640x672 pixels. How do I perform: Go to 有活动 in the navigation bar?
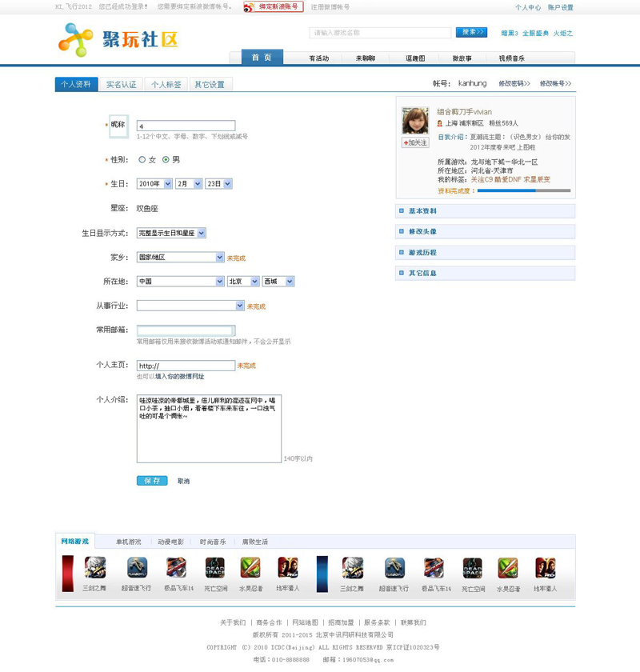click(319, 58)
